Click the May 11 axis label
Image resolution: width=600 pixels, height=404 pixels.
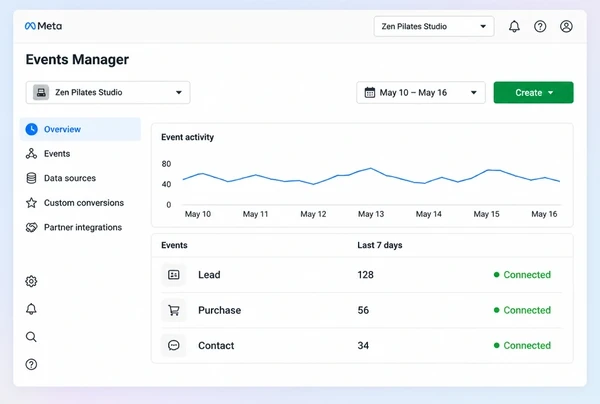[x=255, y=214]
